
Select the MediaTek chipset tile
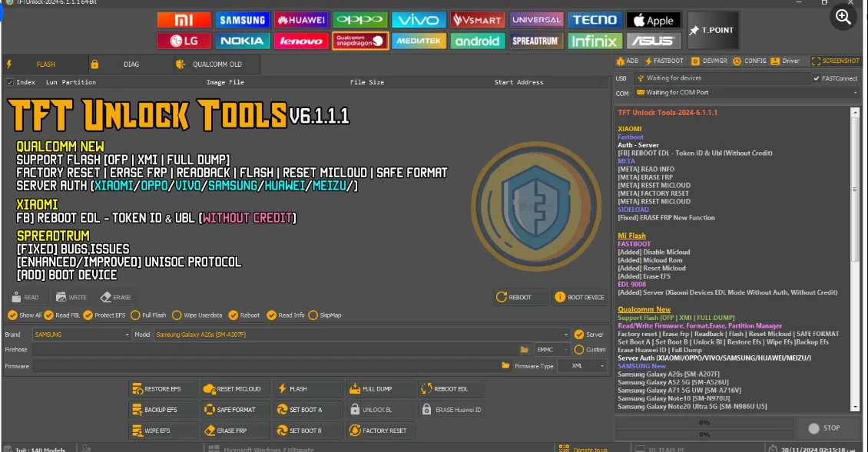[419, 41]
